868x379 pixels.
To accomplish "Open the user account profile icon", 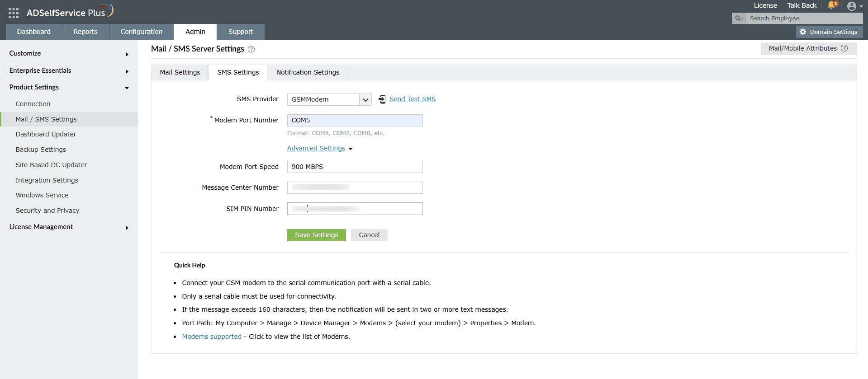I will 852,6.
